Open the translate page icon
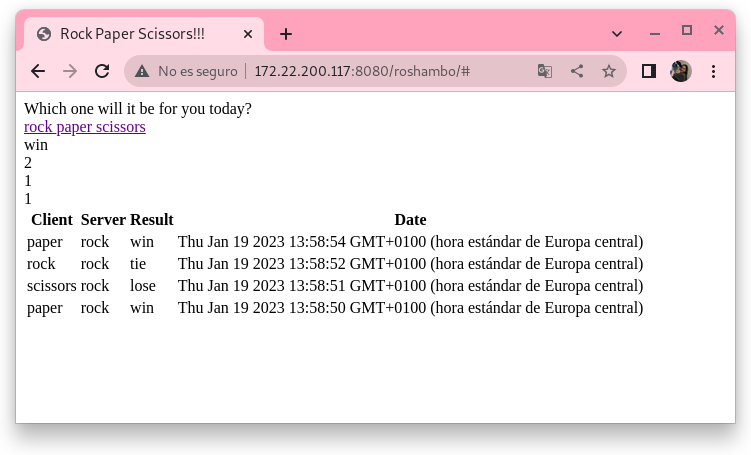 [x=545, y=71]
